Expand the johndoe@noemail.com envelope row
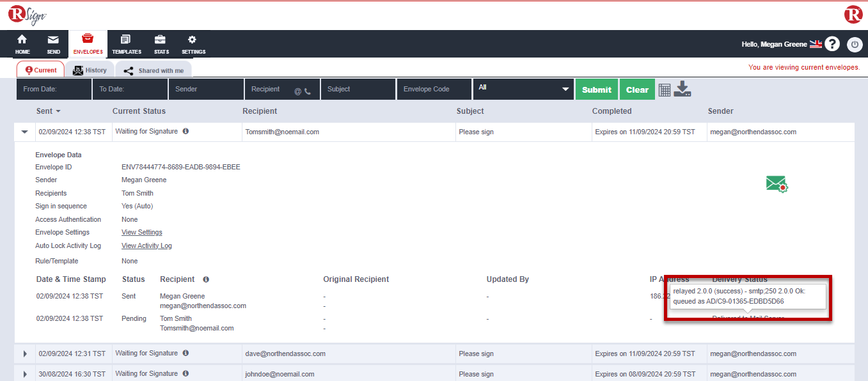868x381 pixels. [25, 374]
